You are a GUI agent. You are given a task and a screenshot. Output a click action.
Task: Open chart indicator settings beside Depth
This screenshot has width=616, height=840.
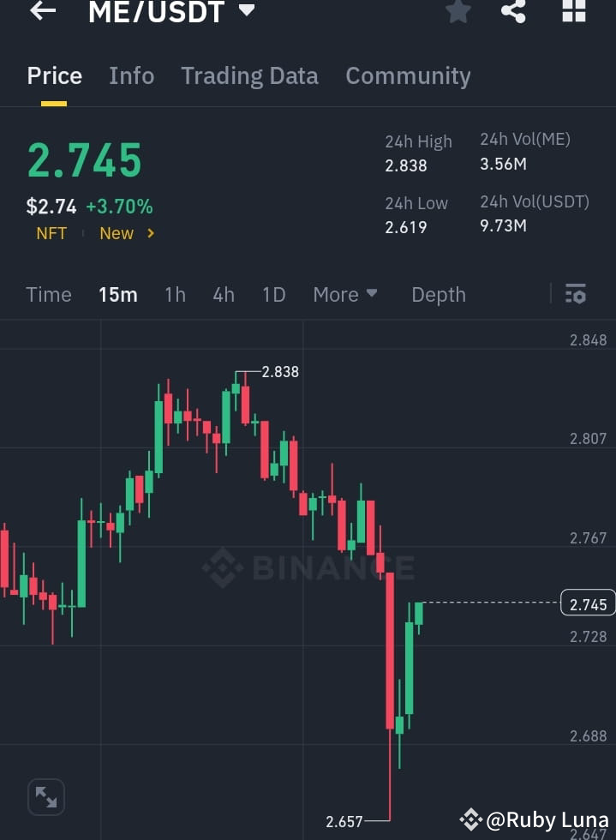[x=575, y=294]
